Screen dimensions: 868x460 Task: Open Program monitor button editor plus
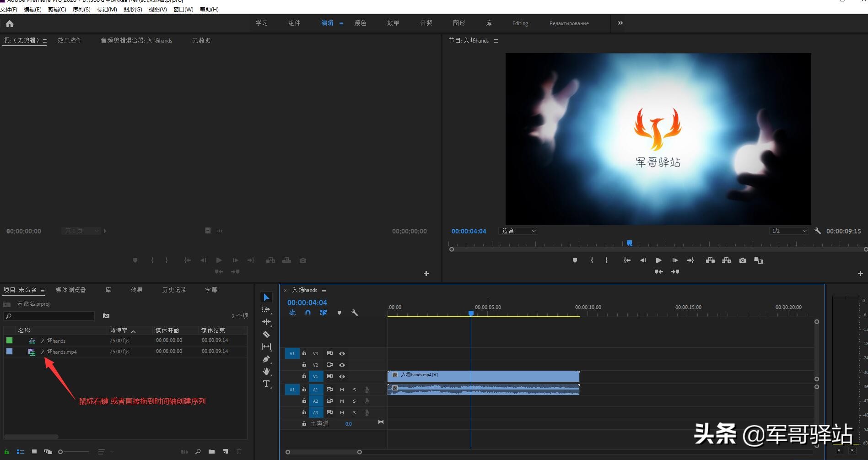click(x=860, y=273)
